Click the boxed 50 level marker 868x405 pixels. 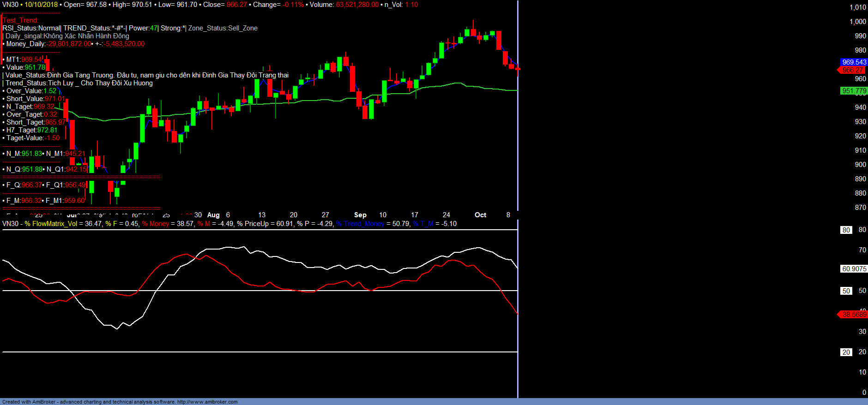click(x=846, y=291)
